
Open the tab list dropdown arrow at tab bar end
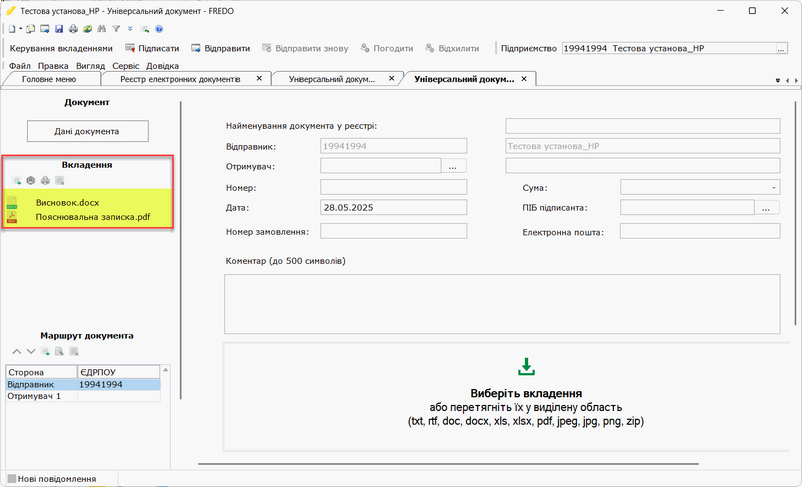(778, 80)
